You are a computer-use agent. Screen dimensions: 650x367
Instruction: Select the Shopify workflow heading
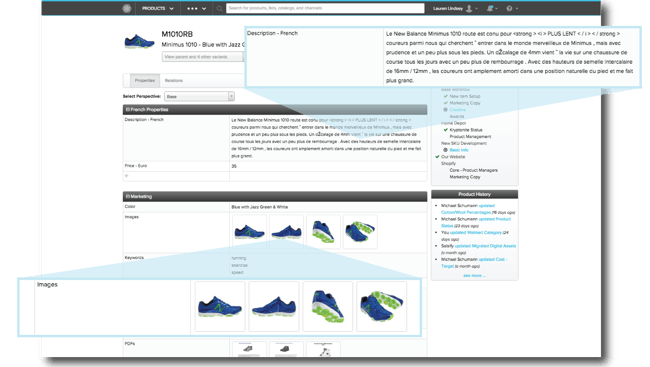pyautogui.click(x=448, y=163)
